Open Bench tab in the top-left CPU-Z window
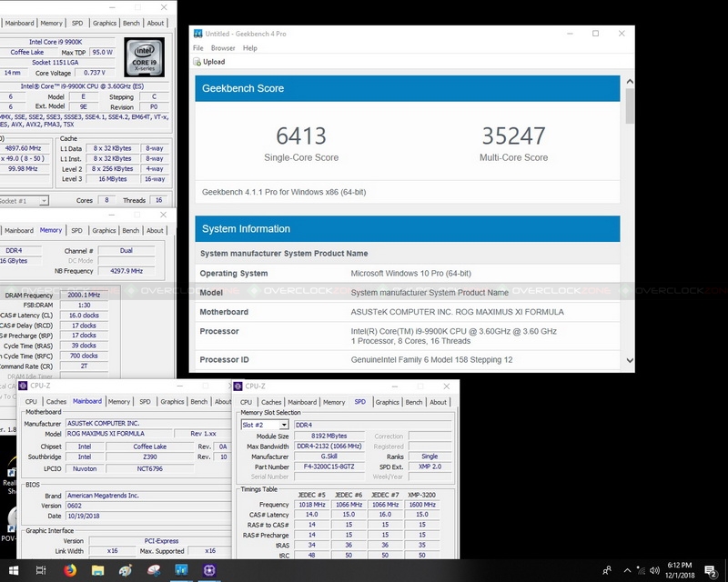The image size is (728, 582). coord(131,23)
